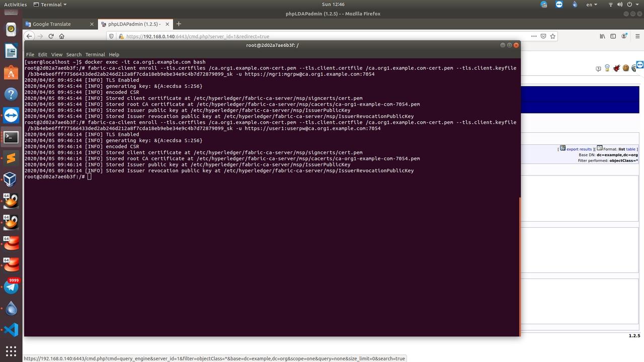Screen dimensions: 644x362
Task: Open the terminal Search menu
Action: 73,54
